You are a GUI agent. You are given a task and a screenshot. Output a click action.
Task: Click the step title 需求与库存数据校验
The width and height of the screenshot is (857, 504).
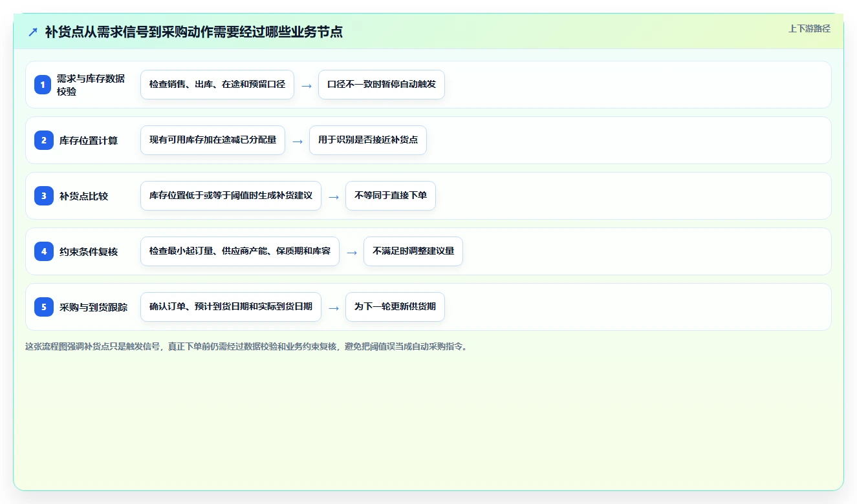[x=91, y=85]
